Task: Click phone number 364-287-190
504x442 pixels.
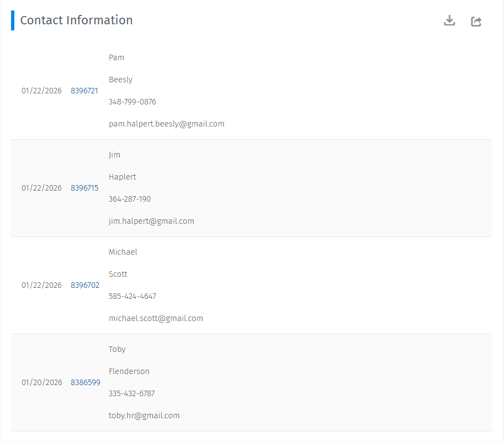Action: (x=130, y=199)
